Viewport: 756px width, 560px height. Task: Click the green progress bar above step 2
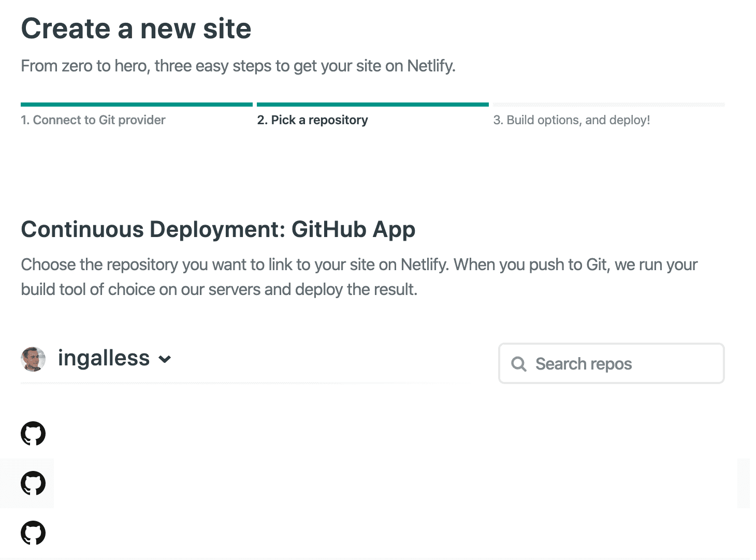pyautogui.click(x=372, y=105)
